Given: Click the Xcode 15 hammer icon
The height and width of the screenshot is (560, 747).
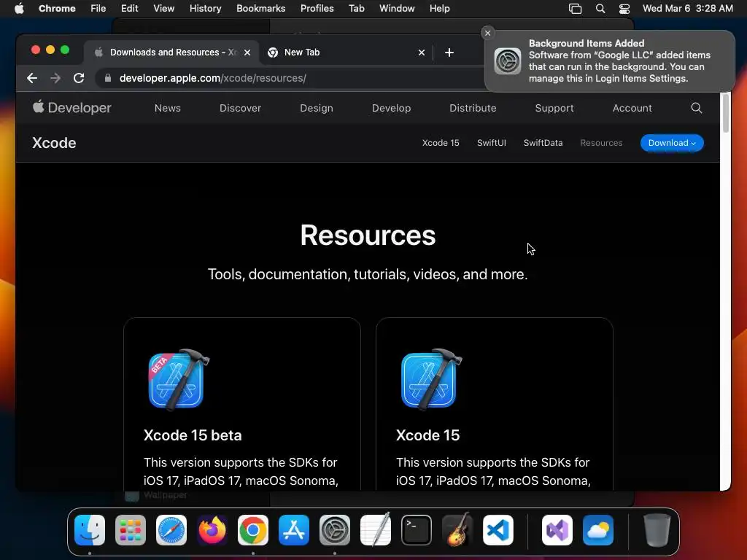Looking at the screenshot, I should [x=430, y=379].
